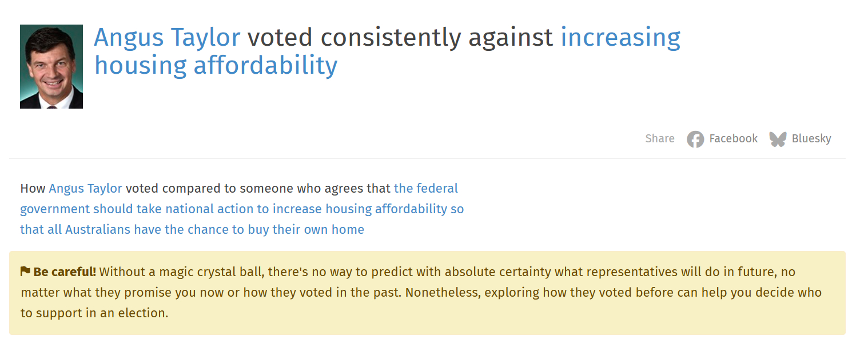Click 'voted consistently against' in the heading
Viewport: 868px width, 351px height.
click(x=400, y=38)
